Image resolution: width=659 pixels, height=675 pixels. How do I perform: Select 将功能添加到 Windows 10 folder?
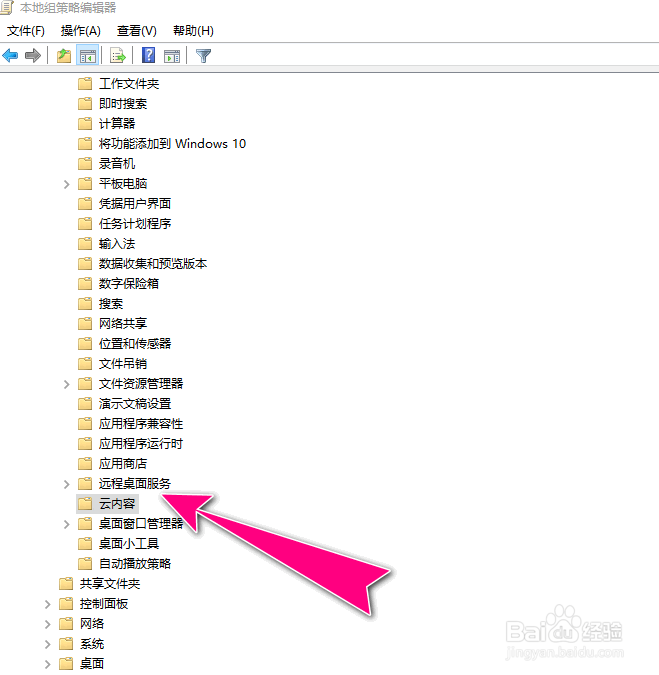coord(172,143)
